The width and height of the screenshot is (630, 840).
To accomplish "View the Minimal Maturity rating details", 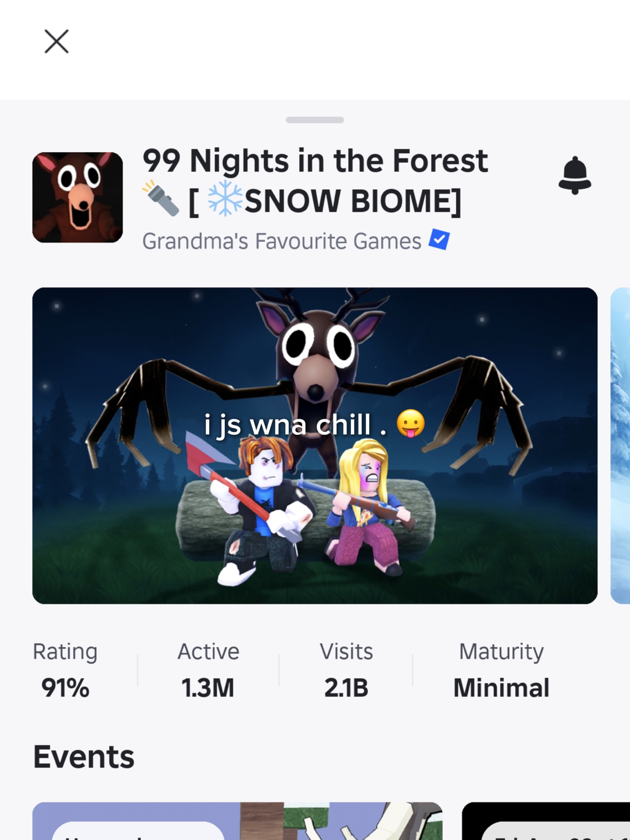I will (x=501, y=669).
